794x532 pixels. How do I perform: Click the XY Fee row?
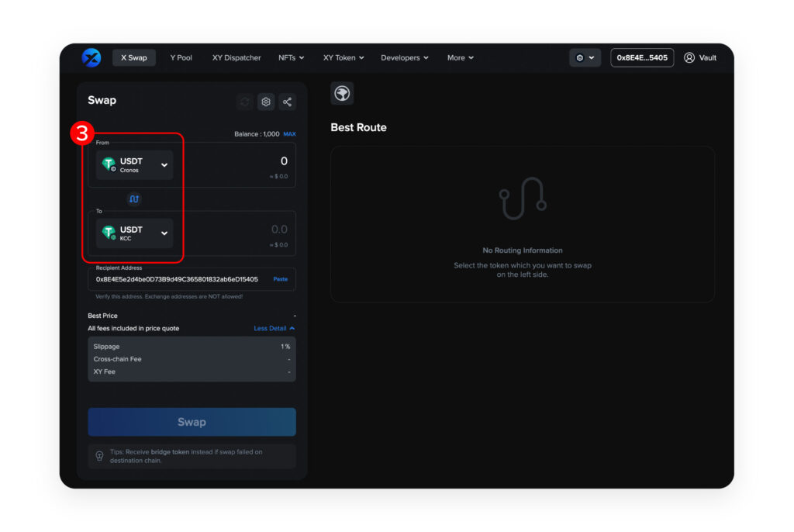pyautogui.click(x=192, y=371)
